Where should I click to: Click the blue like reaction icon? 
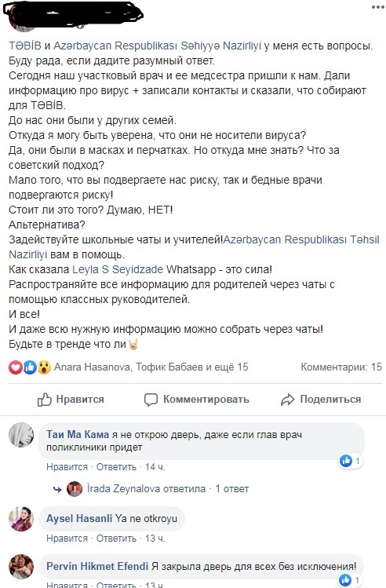(30, 367)
